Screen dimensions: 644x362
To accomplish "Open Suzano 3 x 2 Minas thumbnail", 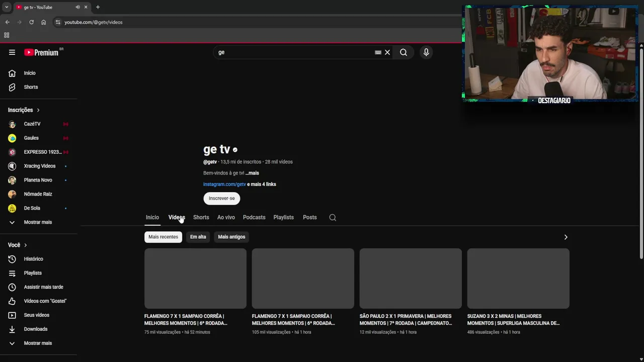I will coord(518,279).
